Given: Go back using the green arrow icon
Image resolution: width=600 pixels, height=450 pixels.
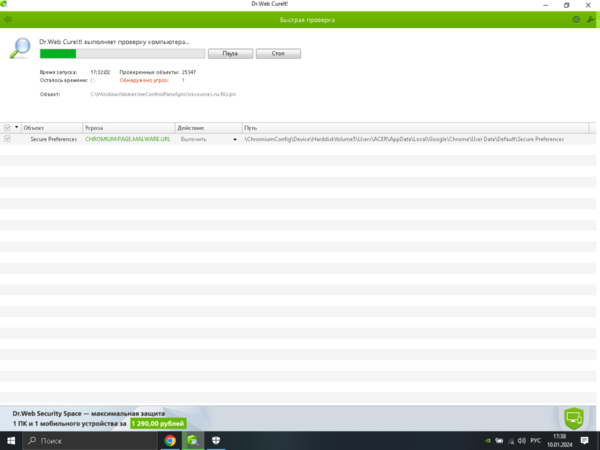Looking at the screenshot, I should [7, 20].
